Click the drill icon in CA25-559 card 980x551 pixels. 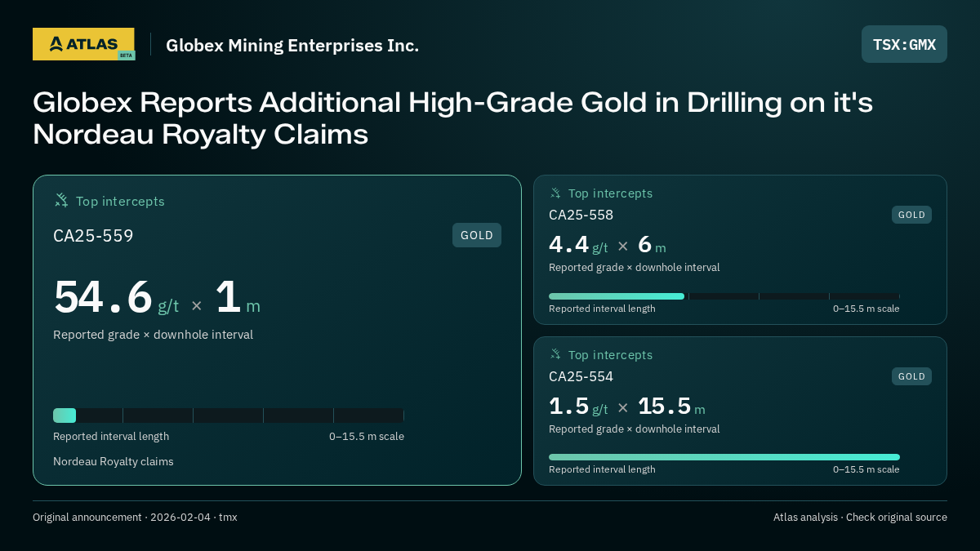tap(61, 200)
